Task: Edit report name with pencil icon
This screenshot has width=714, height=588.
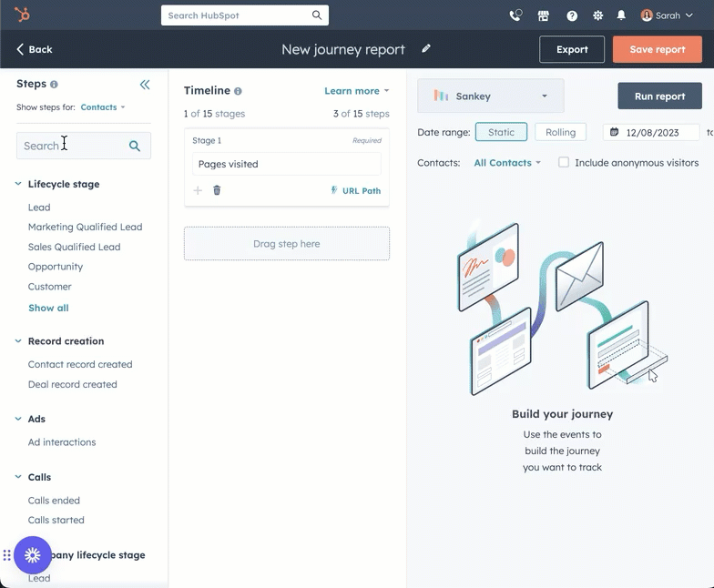Action: 426,49
